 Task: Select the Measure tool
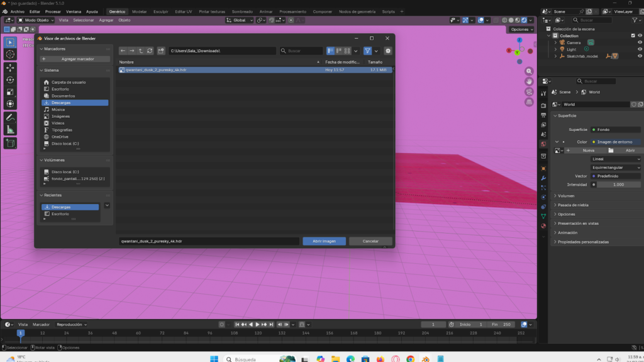(10, 130)
